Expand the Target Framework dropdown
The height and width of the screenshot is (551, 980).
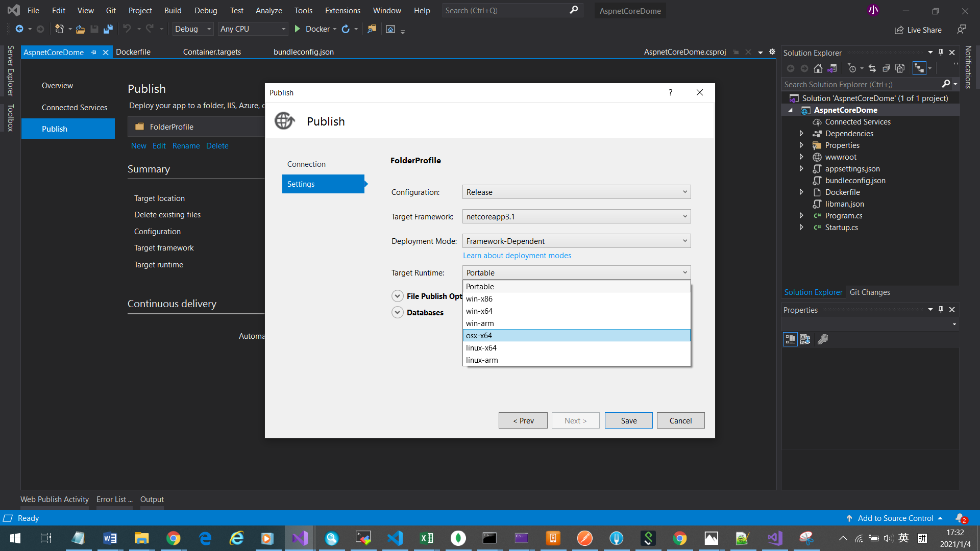(684, 216)
